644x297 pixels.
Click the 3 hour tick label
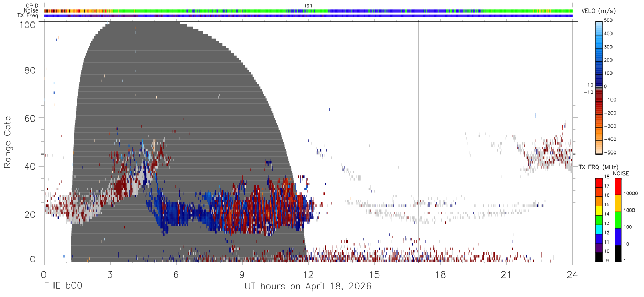click(110, 274)
